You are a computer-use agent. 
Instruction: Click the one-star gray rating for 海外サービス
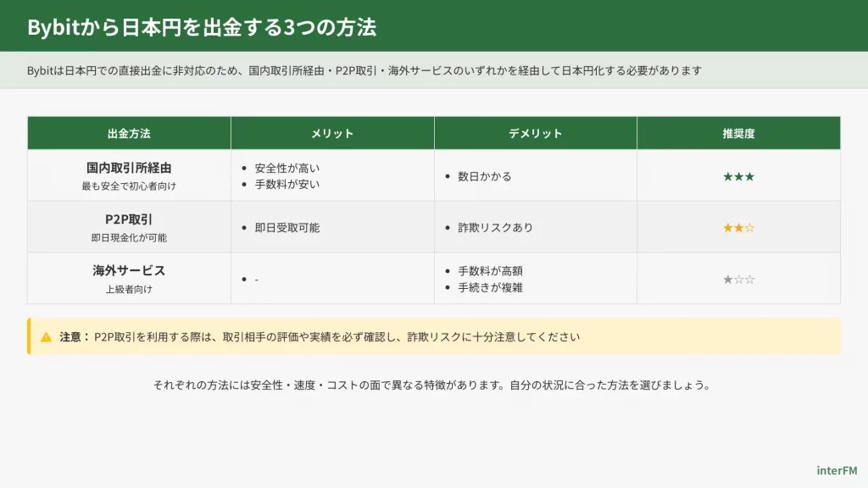(x=738, y=279)
